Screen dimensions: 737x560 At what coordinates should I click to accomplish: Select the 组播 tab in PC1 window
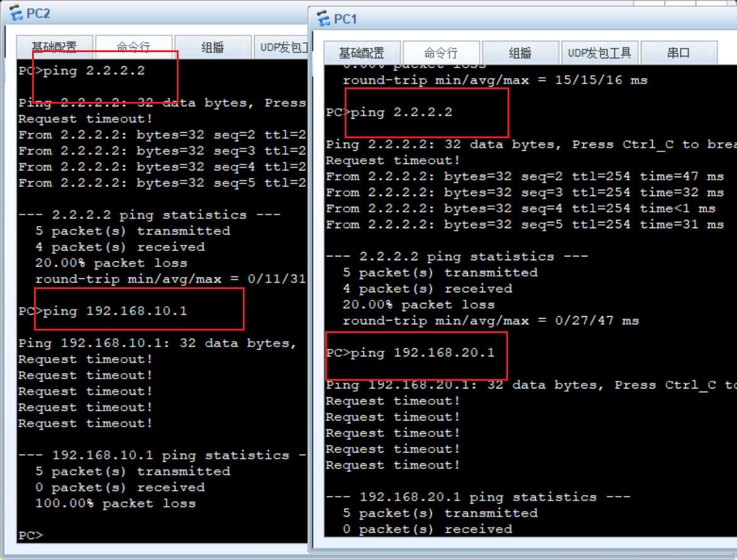[x=520, y=53]
